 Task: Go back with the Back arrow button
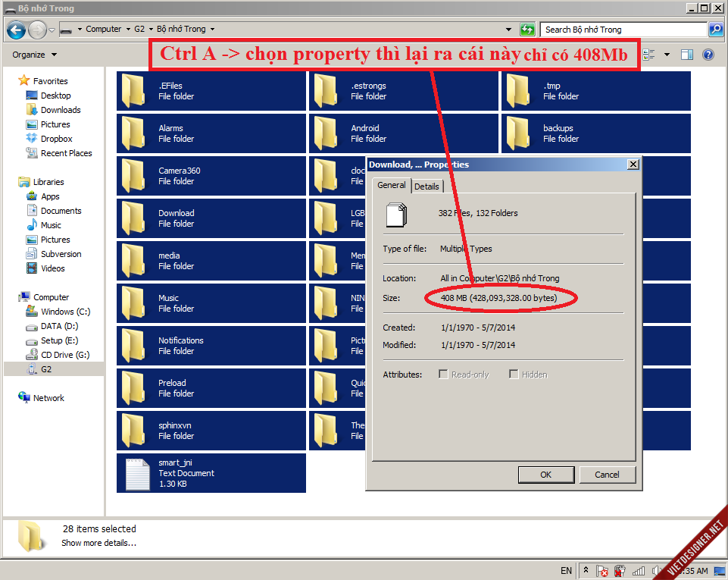click(x=16, y=30)
